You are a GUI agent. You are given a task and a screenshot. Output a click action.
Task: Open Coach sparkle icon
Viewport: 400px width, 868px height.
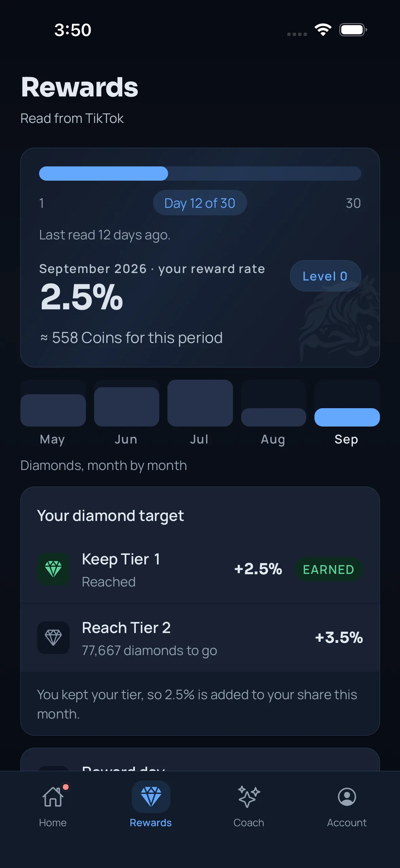pyautogui.click(x=249, y=797)
